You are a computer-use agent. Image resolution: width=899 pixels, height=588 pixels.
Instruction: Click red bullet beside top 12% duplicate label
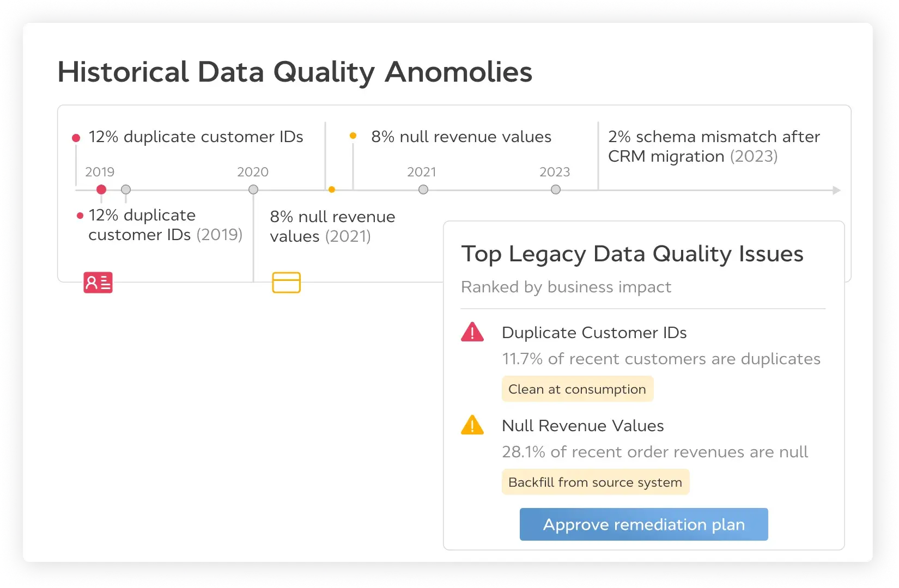(76, 138)
